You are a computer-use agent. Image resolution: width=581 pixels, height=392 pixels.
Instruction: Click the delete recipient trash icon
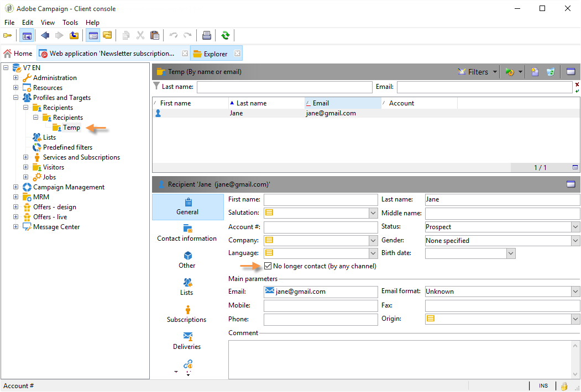point(551,72)
